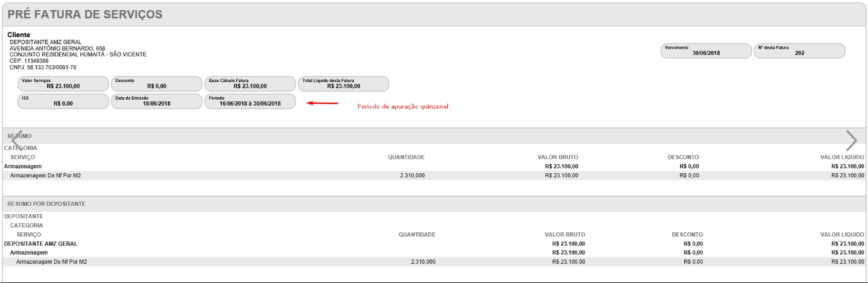Click DESCONTO header in Resumo por Depositante
Viewport: 868px width, 283px height.
pyautogui.click(x=687, y=234)
